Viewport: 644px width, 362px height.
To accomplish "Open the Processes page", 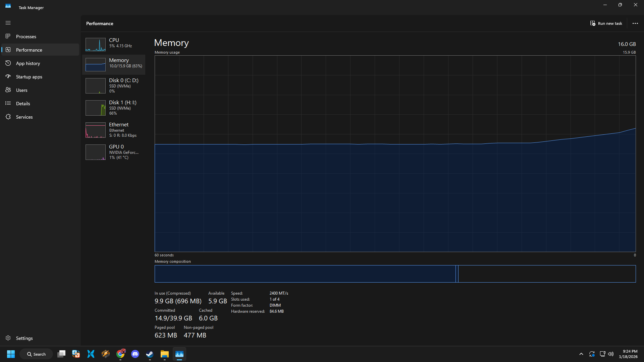I will [26, 37].
